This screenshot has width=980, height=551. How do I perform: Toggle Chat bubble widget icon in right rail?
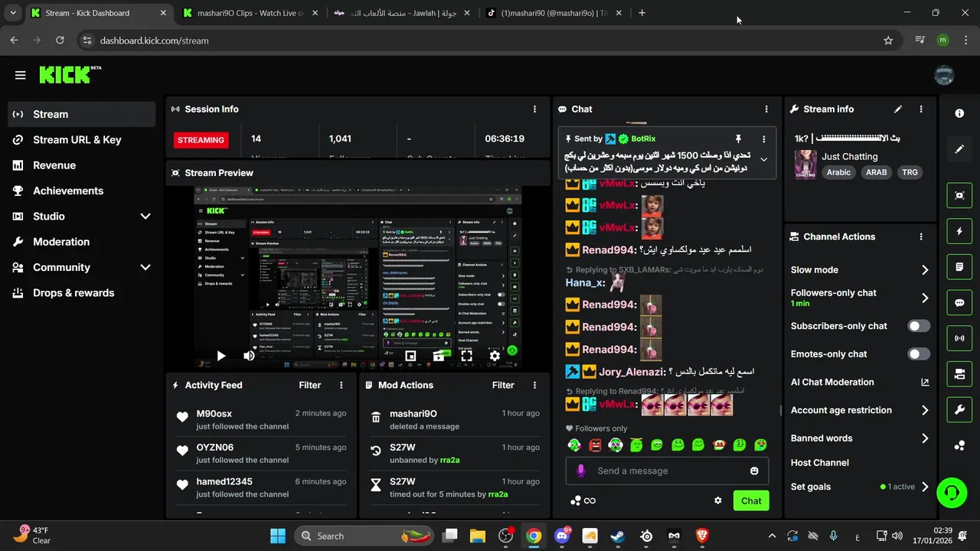click(x=959, y=302)
